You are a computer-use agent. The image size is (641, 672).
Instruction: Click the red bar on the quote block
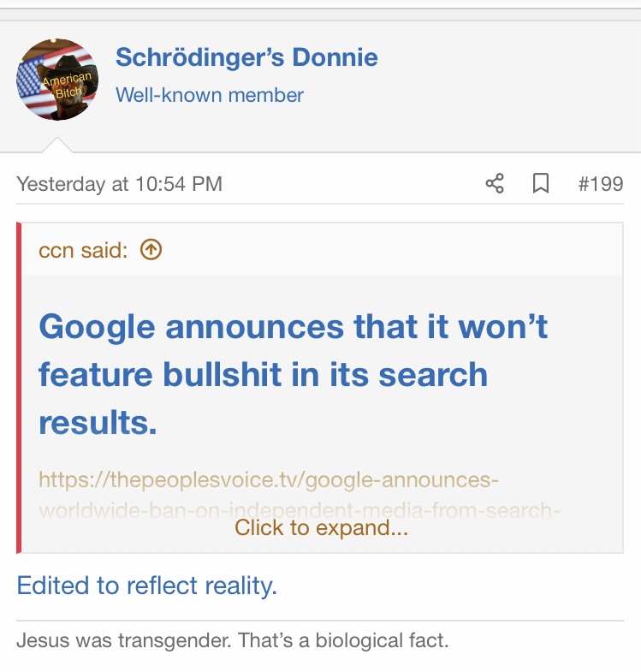click(19, 387)
